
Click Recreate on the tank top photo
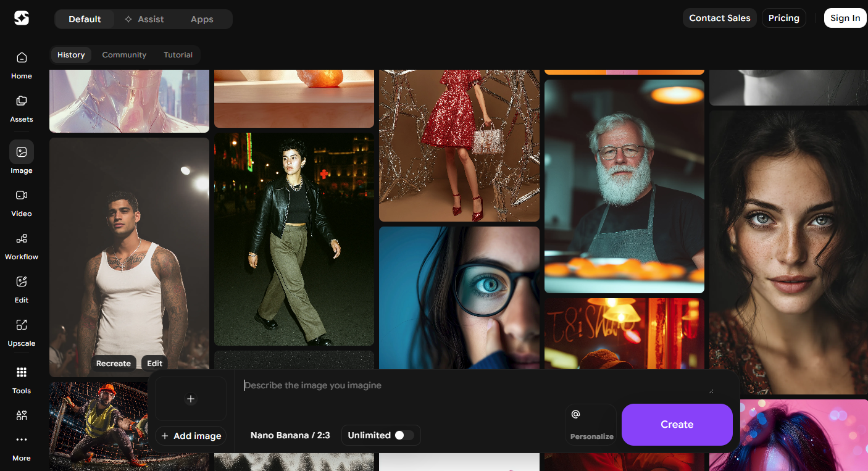(114, 364)
